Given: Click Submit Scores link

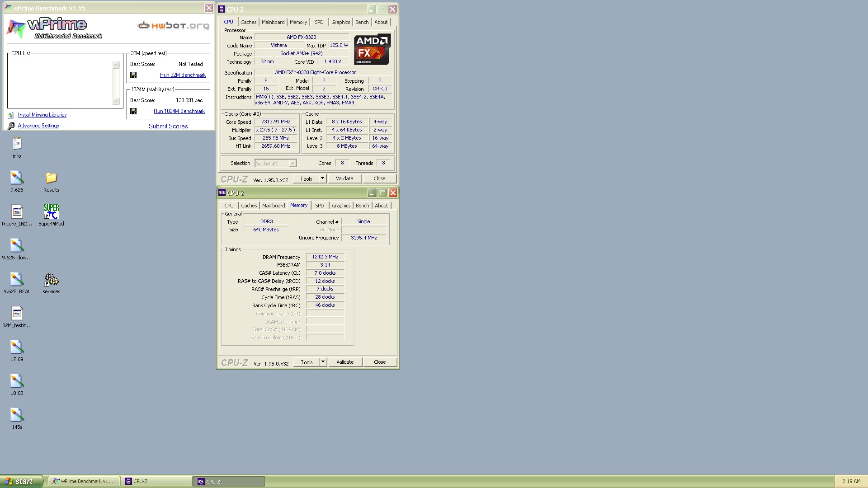Looking at the screenshot, I should [168, 127].
